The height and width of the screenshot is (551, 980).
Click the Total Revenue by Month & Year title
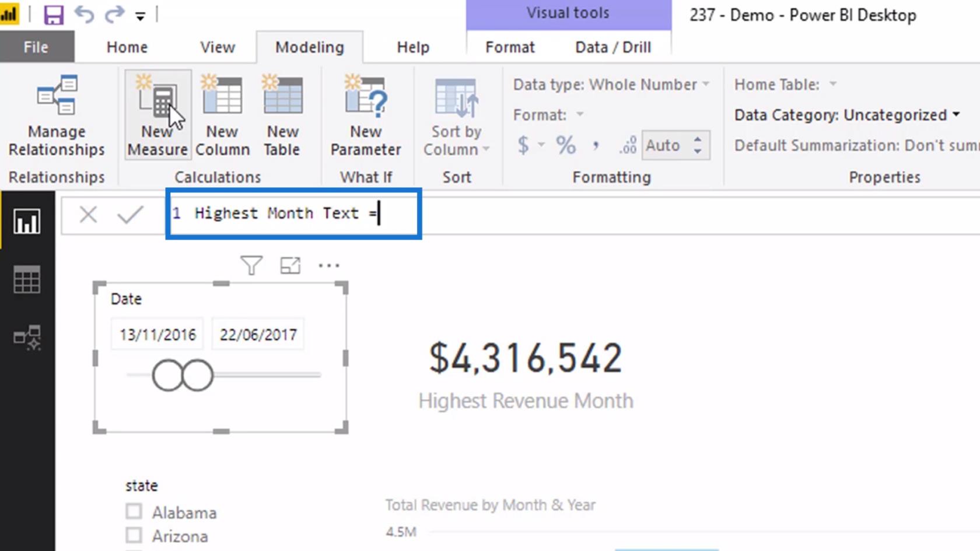[490, 505]
